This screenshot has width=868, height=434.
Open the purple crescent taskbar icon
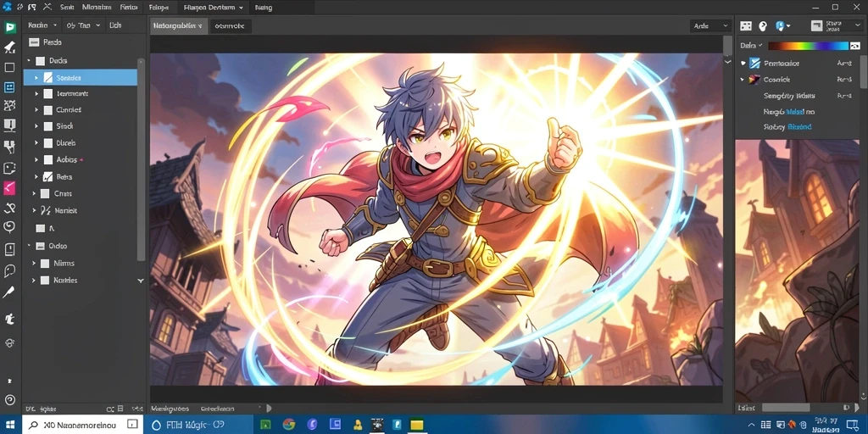pyautogui.click(x=312, y=425)
